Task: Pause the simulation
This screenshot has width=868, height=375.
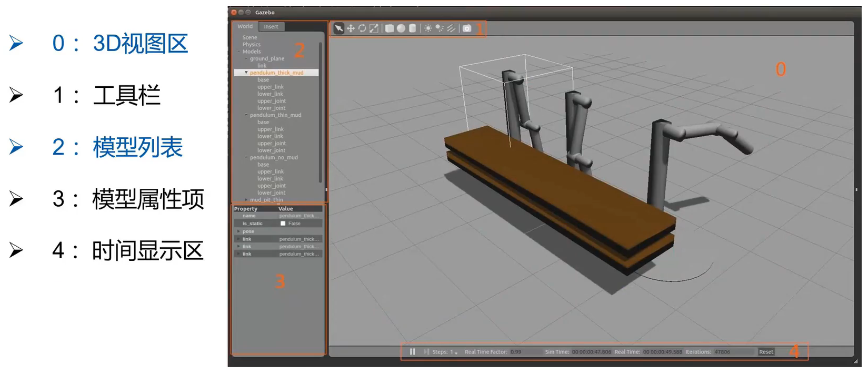Action: (413, 352)
